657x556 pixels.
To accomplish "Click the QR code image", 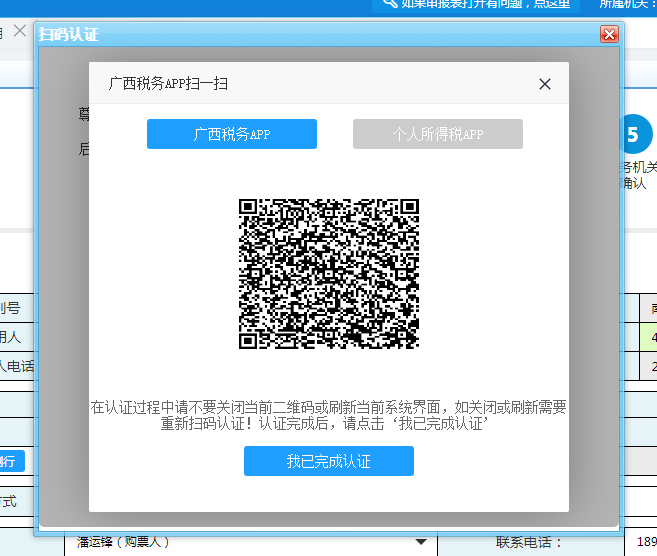I will (329, 274).
